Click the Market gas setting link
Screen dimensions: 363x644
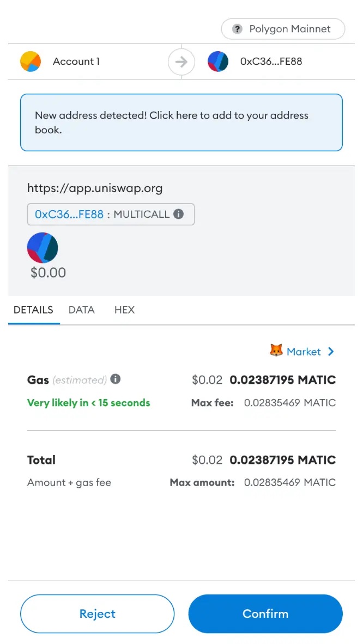pos(304,351)
